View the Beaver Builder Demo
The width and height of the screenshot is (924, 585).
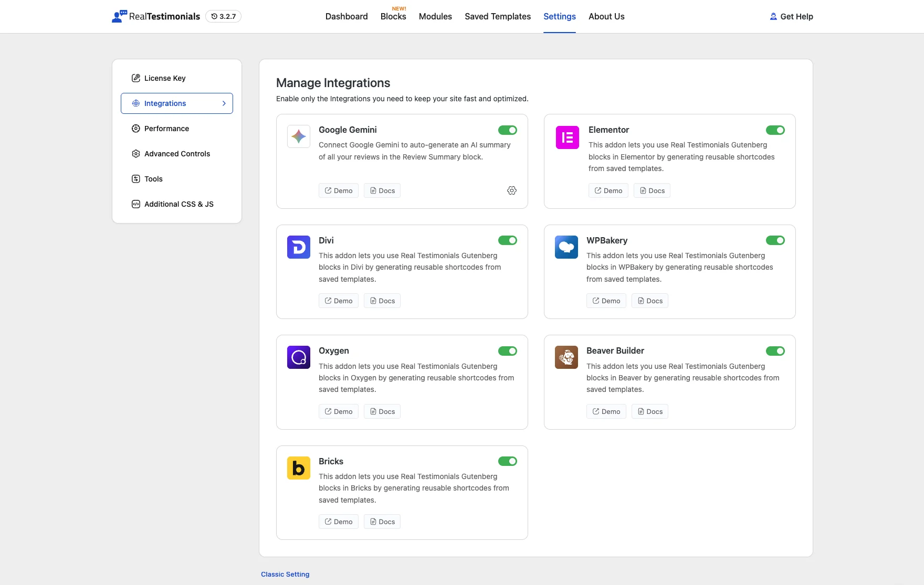[x=606, y=411]
